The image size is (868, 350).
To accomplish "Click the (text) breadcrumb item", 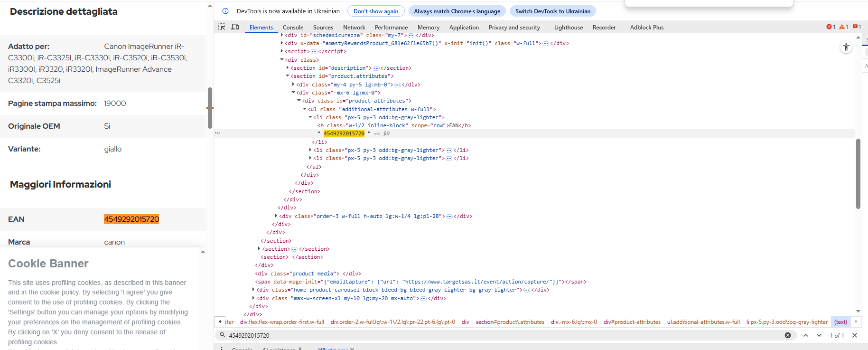I will point(841,322).
